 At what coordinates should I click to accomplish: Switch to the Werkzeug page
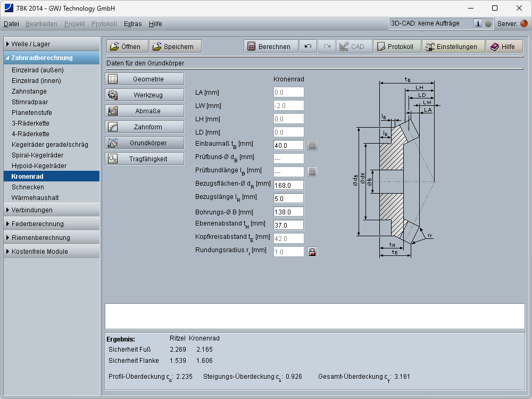pyautogui.click(x=145, y=95)
